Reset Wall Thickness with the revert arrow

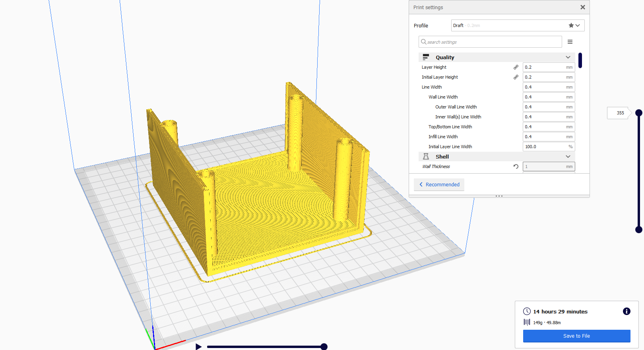tap(516, 166)
